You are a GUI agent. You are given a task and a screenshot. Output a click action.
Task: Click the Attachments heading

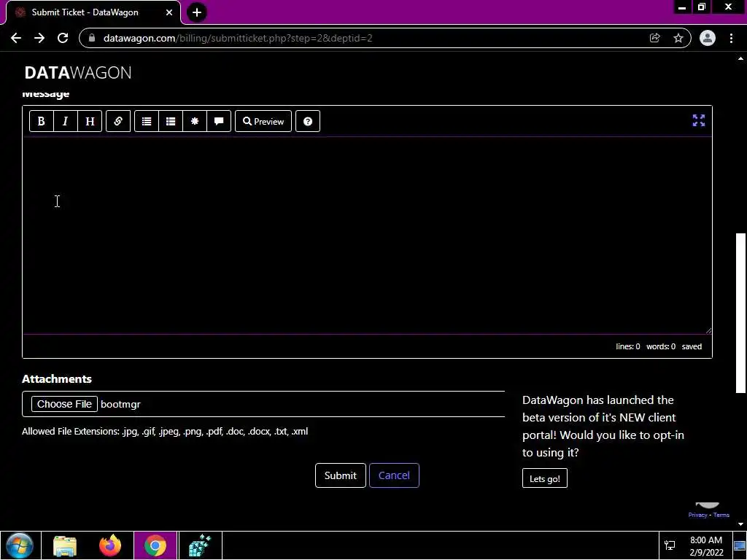57,379
